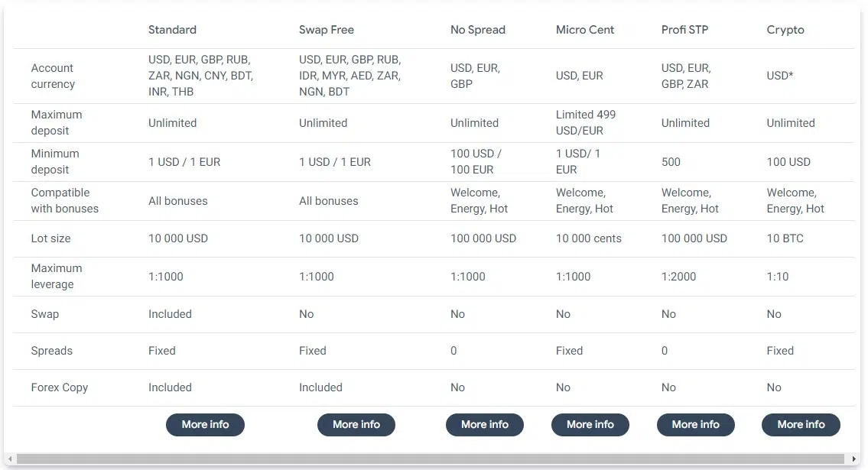
Task: Click the Forex Copy row label
Action: click(59, 387)
